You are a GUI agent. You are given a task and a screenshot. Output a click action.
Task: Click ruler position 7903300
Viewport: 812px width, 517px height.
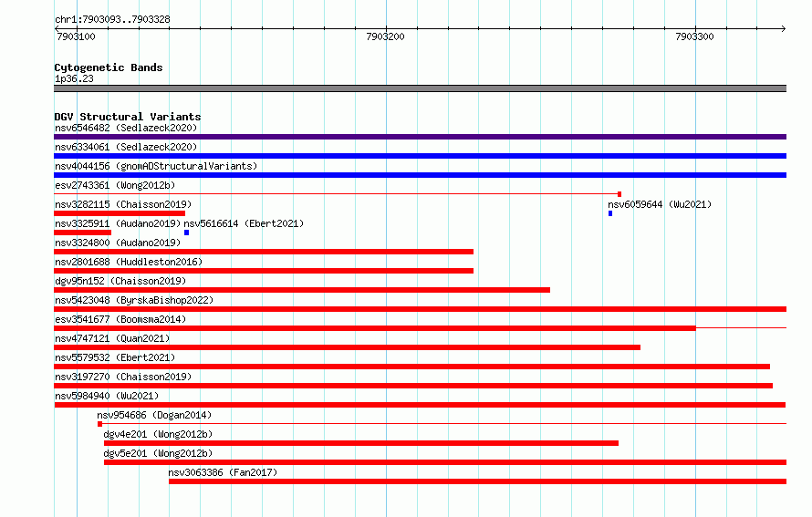click(x=694, y=36)
